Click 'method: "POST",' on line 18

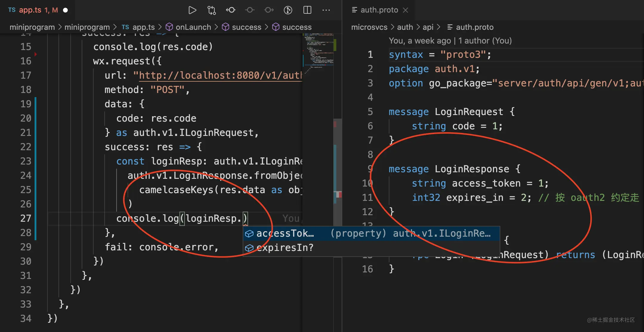coord(147,90)
